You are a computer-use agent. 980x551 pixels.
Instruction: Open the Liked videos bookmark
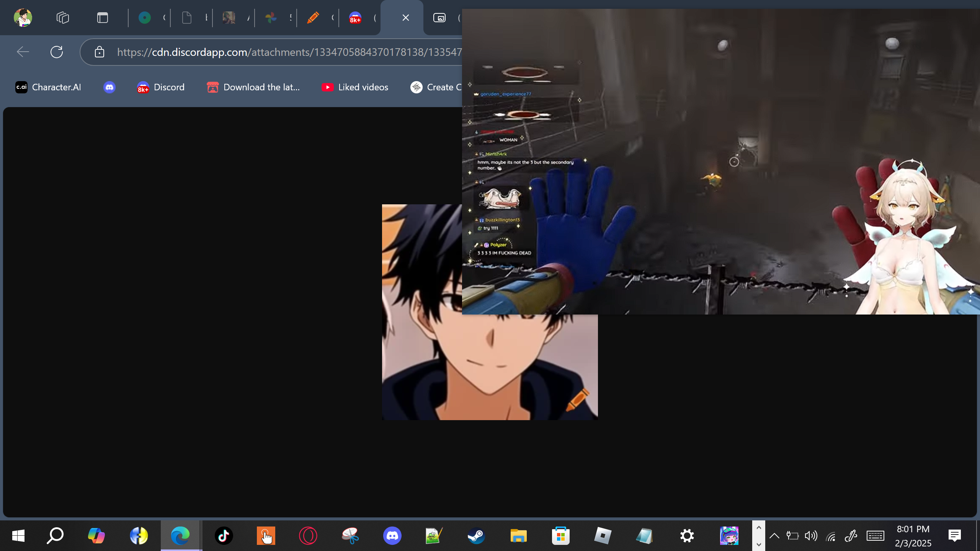pyautogui.click(x=355, y=87)
